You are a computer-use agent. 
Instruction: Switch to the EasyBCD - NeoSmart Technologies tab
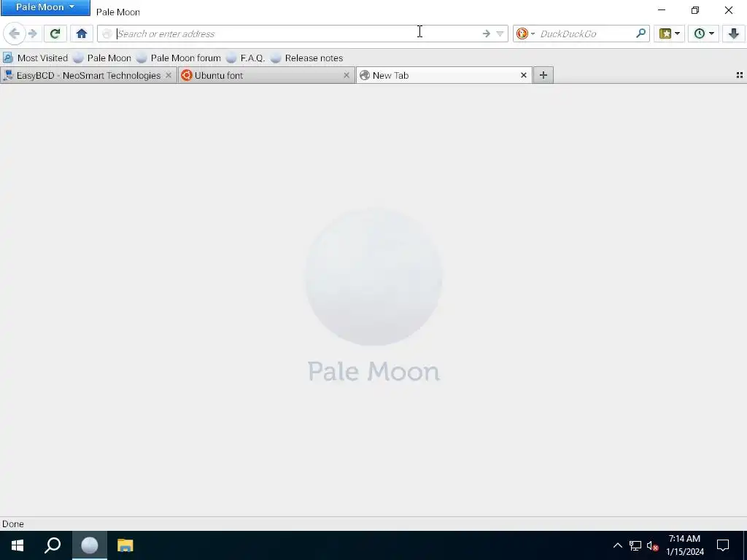88,75
